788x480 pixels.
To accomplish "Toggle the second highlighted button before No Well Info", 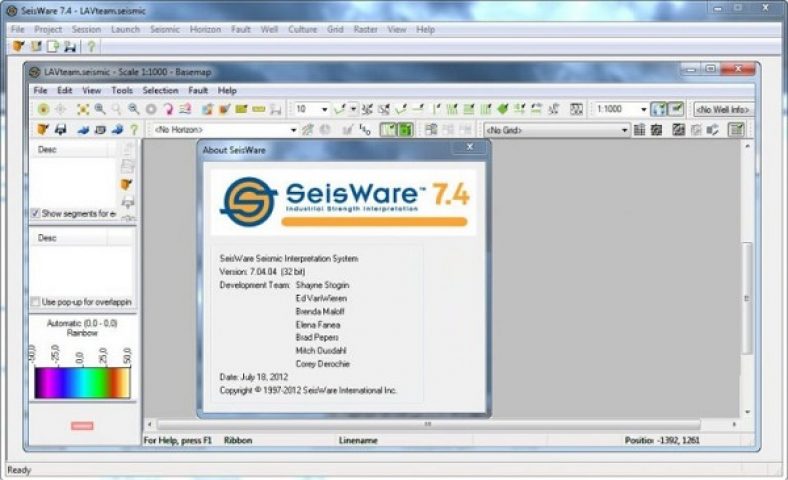I will pyautogui.click(x=675, y=109).
